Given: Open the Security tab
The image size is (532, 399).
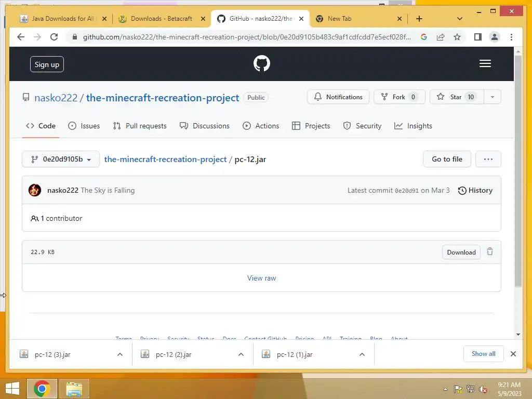Looking at the screenshot, I should coord(362,126).
